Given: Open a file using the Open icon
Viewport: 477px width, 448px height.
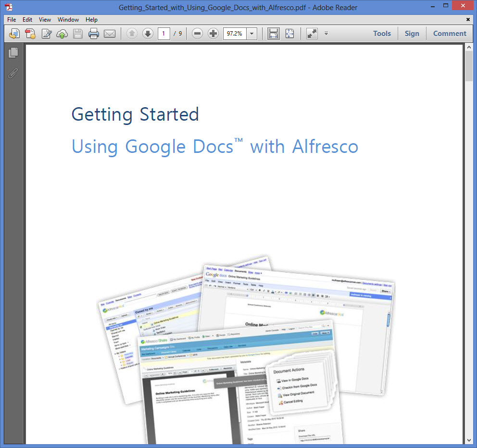Looking at the screenshot, I should [x=14, y=34].
